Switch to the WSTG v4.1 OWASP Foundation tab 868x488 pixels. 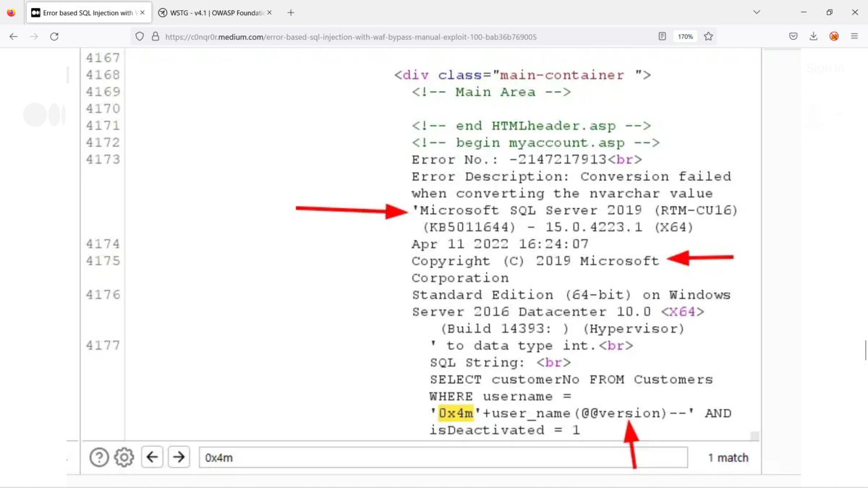coord(216,12)
